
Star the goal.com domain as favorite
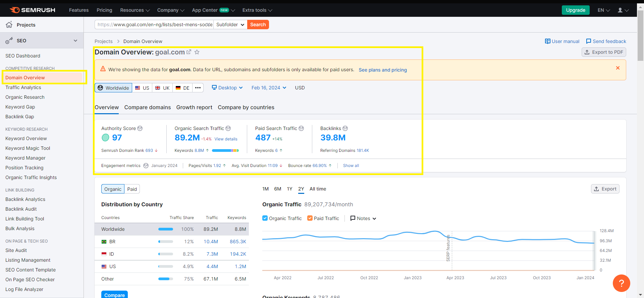coord(197,52)
